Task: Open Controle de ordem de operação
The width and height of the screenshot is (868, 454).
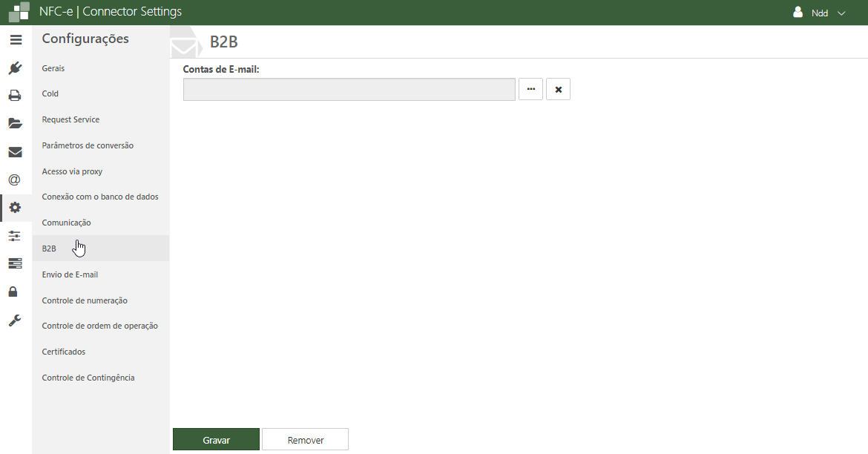Action: point(99,326)
